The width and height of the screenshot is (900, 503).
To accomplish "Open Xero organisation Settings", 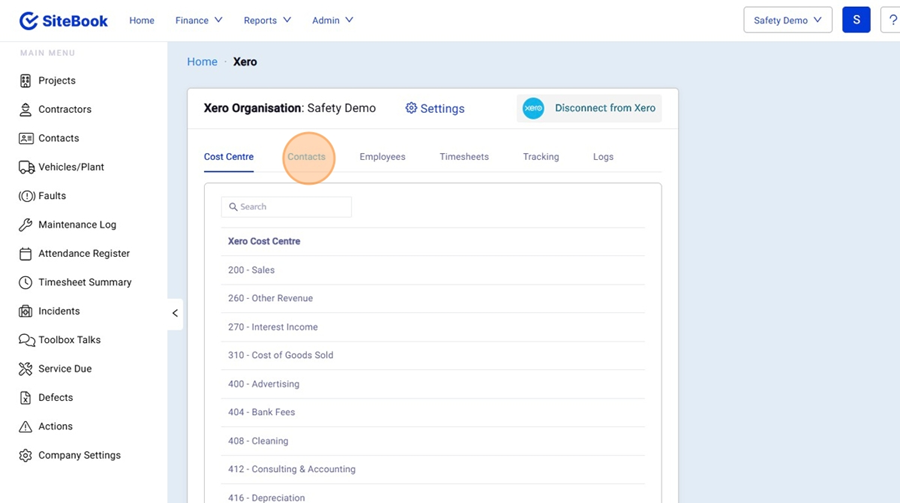I will [435, 108].
